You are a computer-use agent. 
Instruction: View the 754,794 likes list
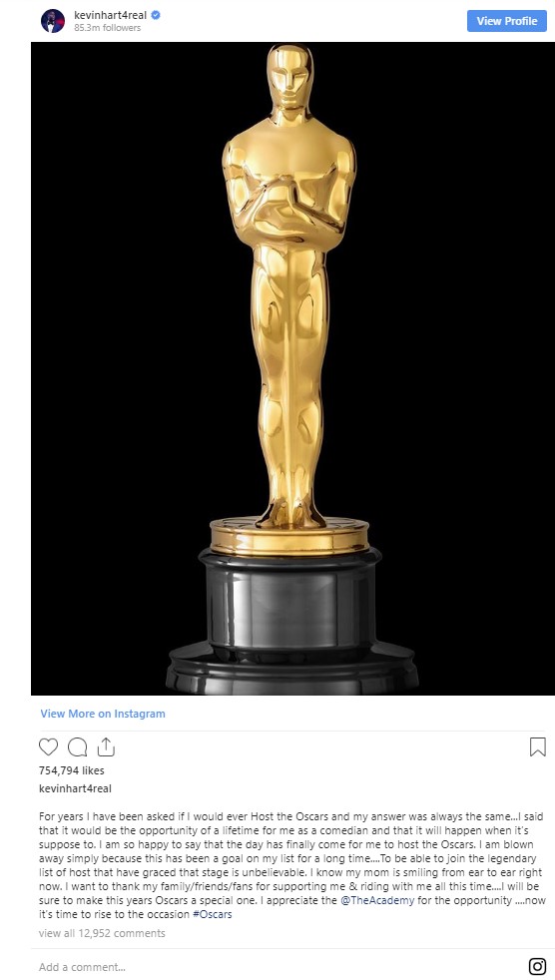(x=71, y=770)
